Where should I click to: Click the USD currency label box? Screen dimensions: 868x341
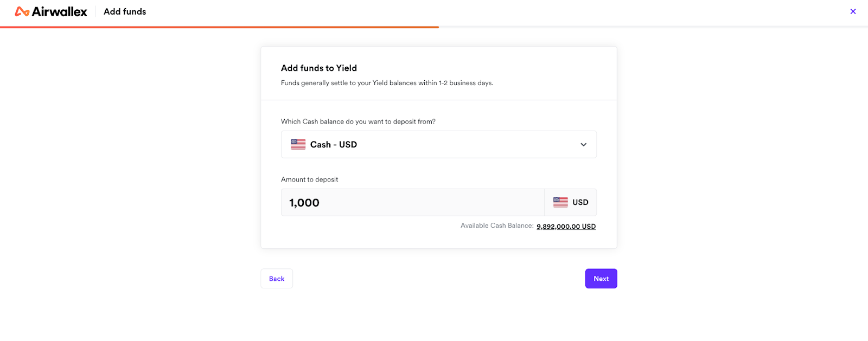(x=571, y=202)
